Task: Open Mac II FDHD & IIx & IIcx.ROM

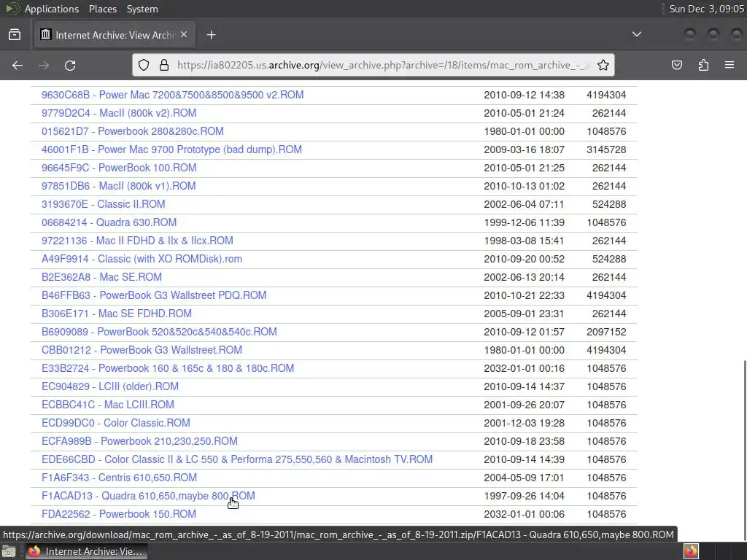Action: 137,241
